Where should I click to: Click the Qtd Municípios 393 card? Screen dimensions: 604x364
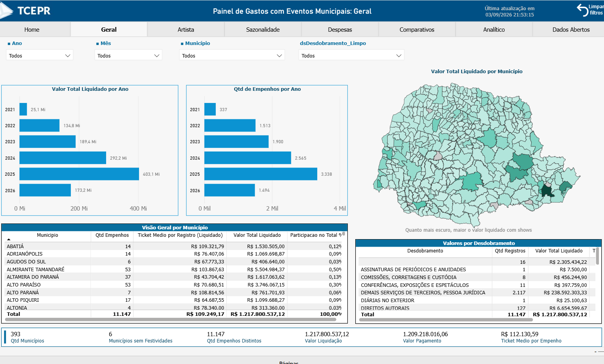[x=27, y=337]
